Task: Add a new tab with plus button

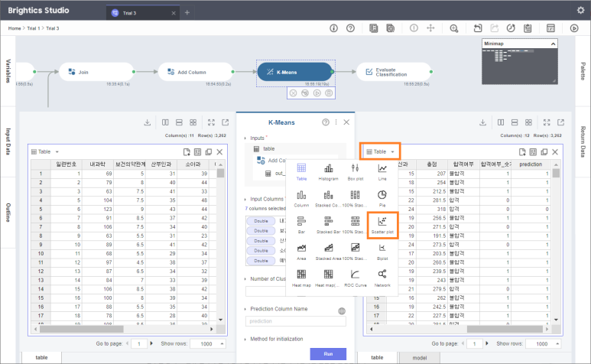Action: (187, 13)
